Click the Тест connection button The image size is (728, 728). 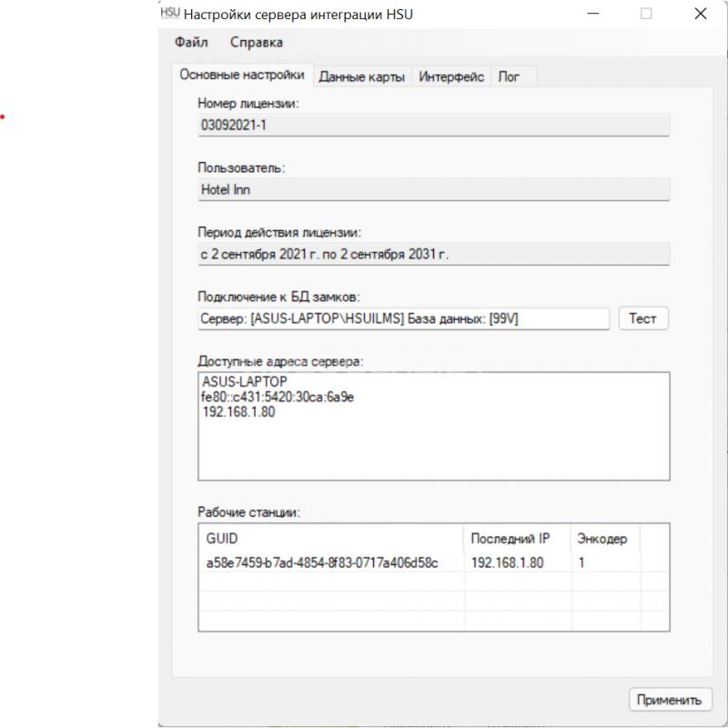[643, 318]
